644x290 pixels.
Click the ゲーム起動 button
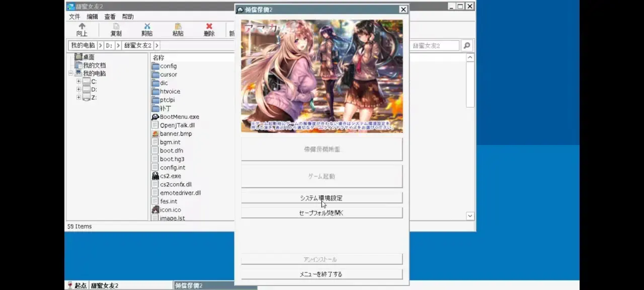[321, 176]
